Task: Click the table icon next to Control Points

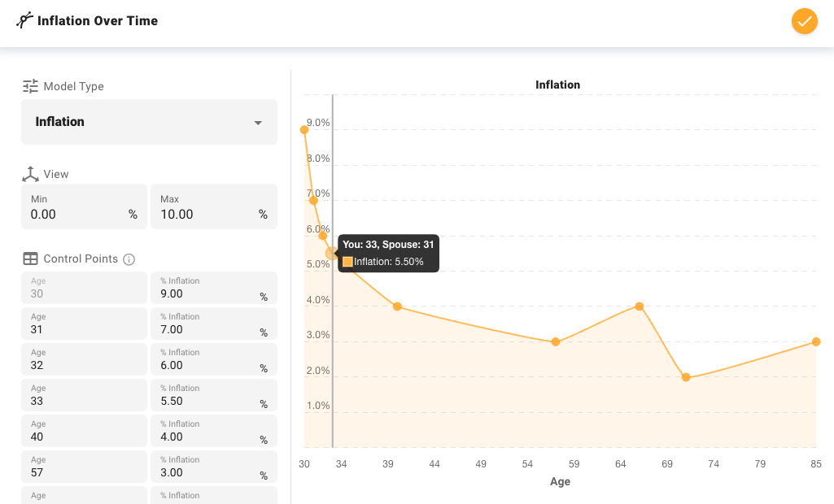Action: 29,259
